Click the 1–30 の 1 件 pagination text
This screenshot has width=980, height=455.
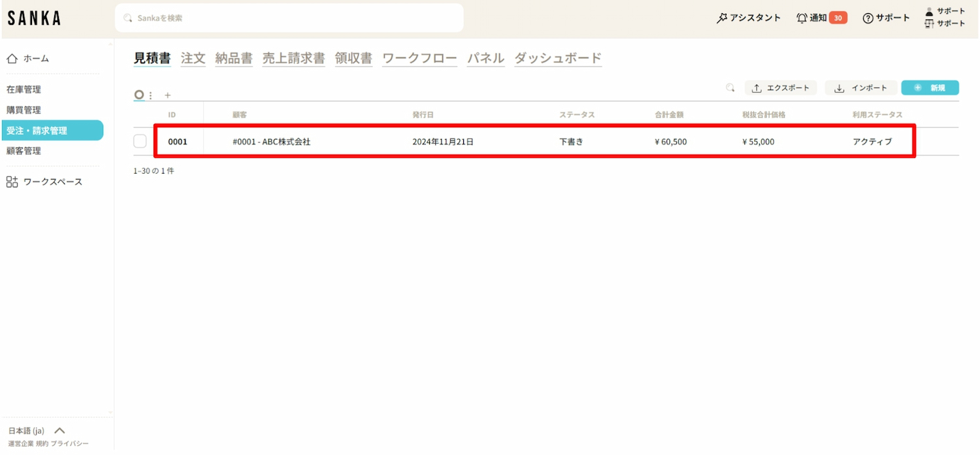click(x=154, y=171)
